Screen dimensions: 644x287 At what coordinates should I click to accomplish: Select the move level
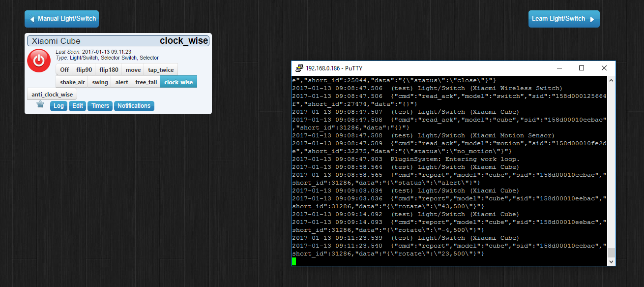133,70
